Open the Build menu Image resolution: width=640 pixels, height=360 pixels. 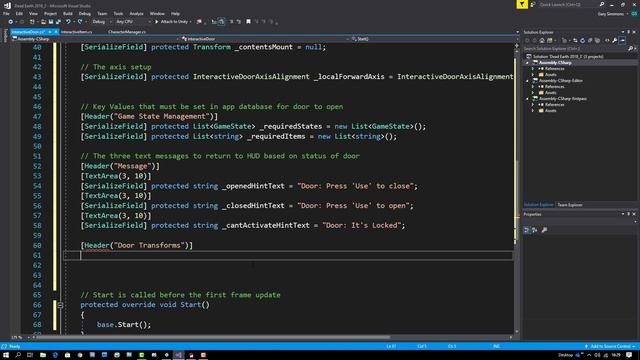[68, 13]
